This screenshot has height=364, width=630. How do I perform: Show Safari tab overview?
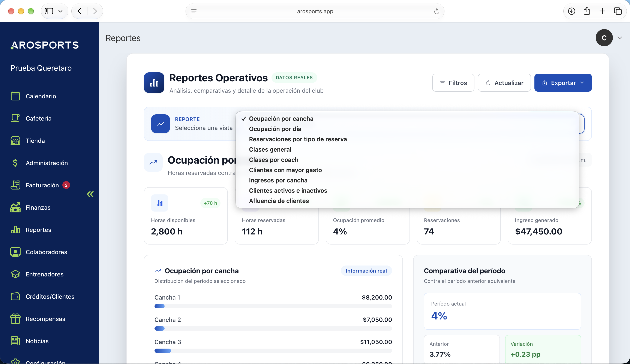point(618,11)
